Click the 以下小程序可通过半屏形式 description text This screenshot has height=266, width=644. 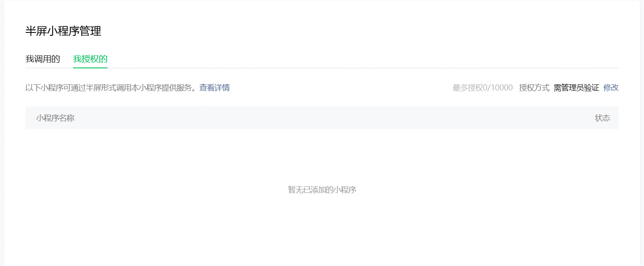111,88
